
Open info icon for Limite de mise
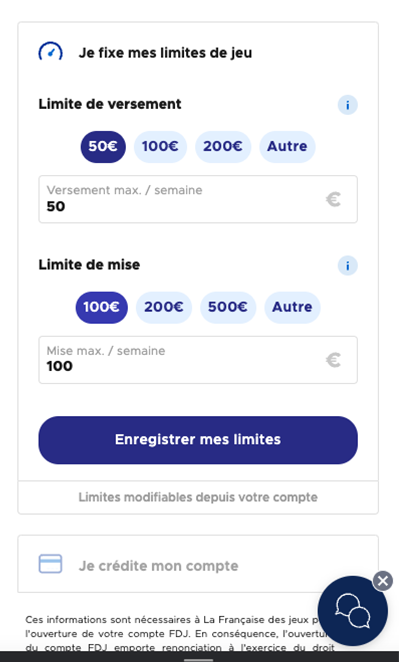coord(347,266)
